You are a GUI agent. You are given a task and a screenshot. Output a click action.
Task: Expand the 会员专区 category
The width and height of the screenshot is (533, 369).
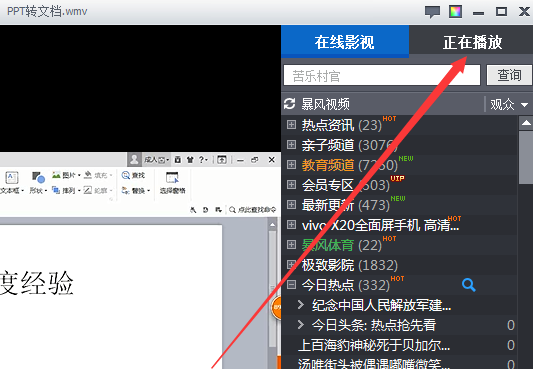point(291,184)
